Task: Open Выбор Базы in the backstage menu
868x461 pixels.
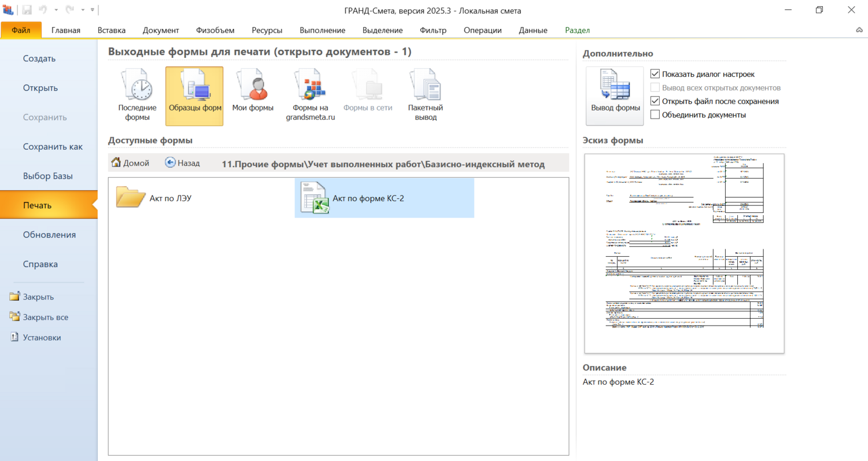Action: pos(49,176)
